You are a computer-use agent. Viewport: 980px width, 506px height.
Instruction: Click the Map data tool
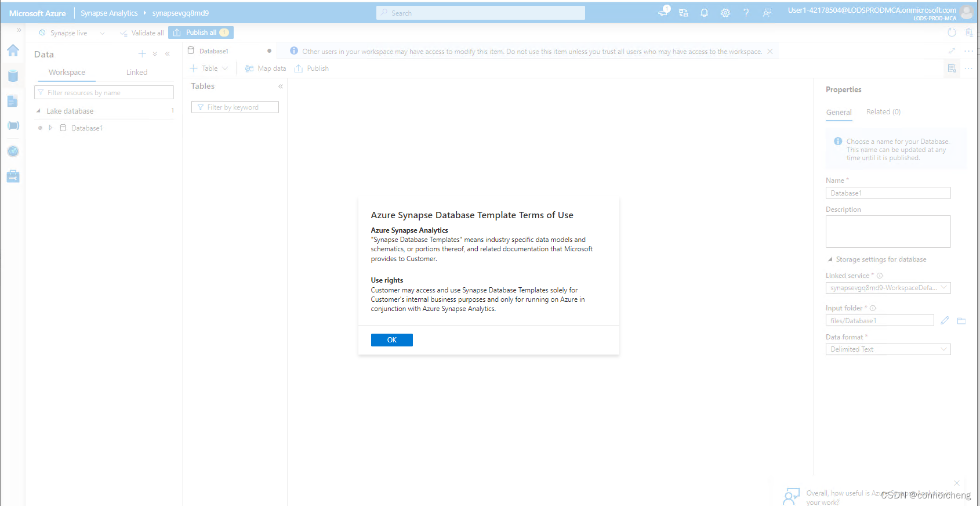coord(266,68)
